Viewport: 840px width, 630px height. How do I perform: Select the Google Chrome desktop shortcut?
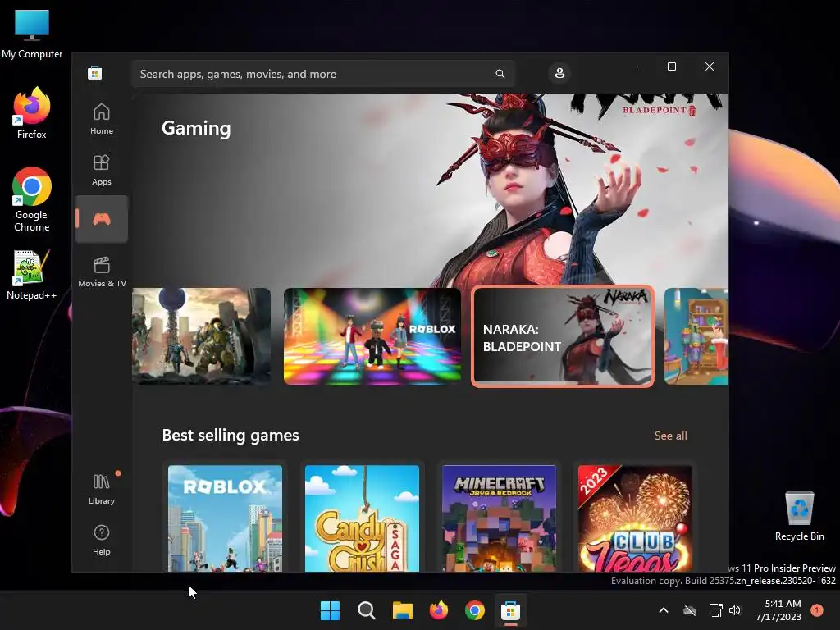(x=32, y=199)
